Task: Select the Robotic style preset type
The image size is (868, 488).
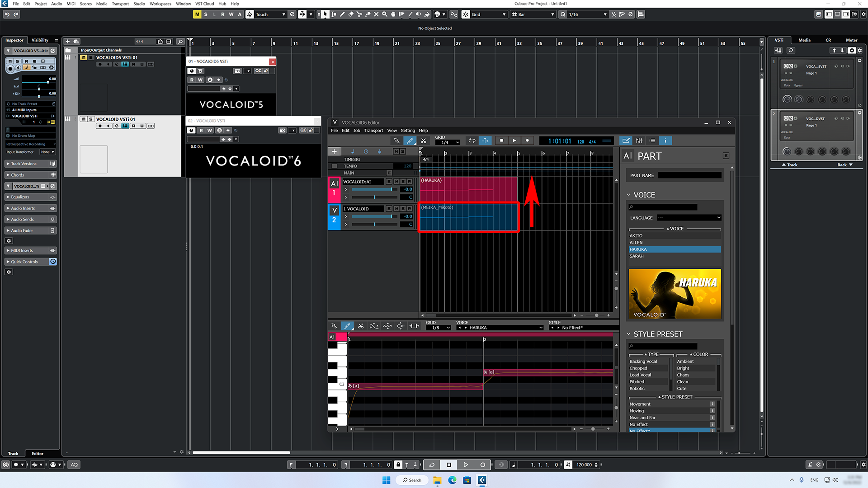Action: [x=637, y=388]
